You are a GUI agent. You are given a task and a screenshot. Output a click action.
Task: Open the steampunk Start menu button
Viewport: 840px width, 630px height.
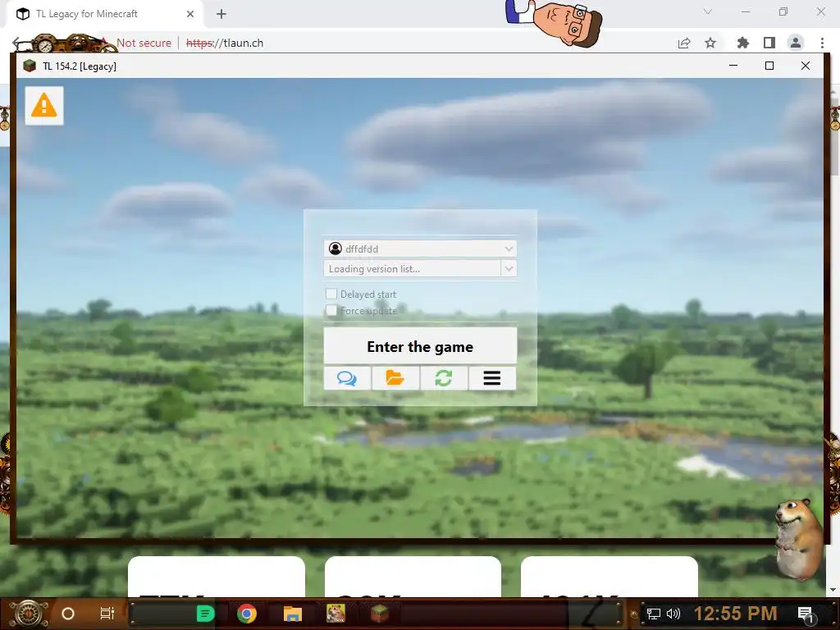click(29, 614)
